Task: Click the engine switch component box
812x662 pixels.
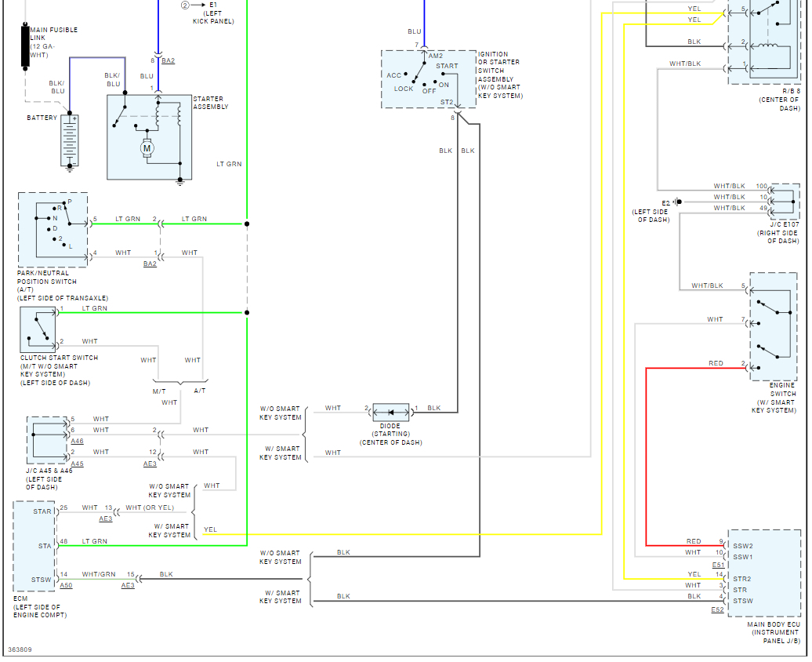Action: (773, 326)
